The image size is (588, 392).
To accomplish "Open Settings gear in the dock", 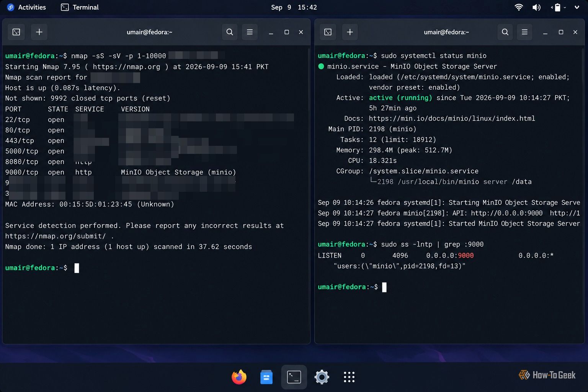I will pyautogui.click(x=322, y=377).
